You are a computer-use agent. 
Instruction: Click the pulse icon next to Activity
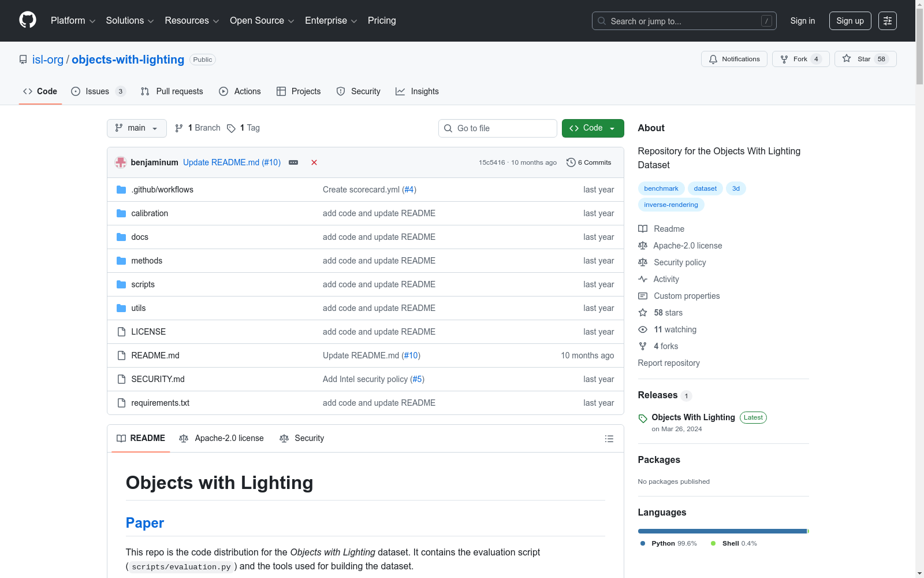[x=643, y=279]
